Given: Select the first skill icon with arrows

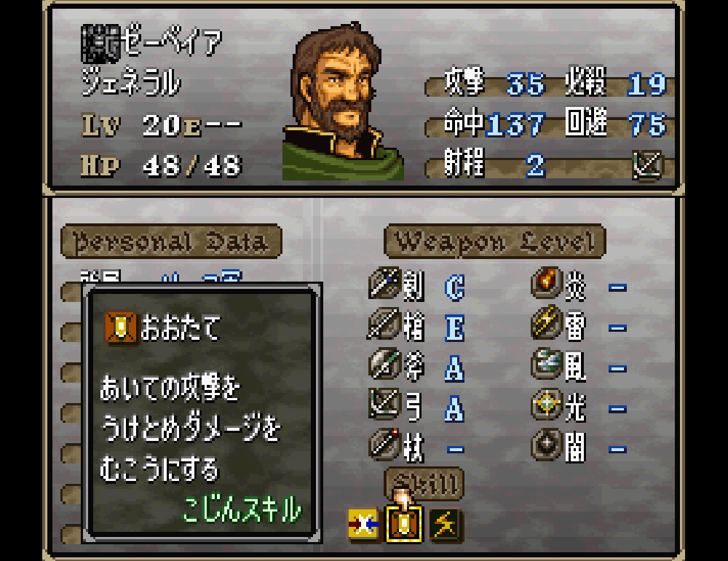Looking at the screenshot, I should pos(363,525).
